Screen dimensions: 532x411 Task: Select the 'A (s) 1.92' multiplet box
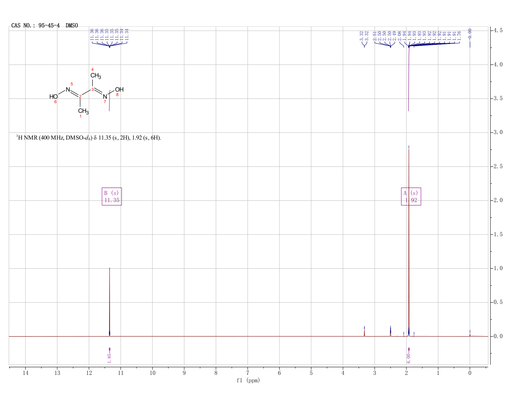[x=411, y=196]
